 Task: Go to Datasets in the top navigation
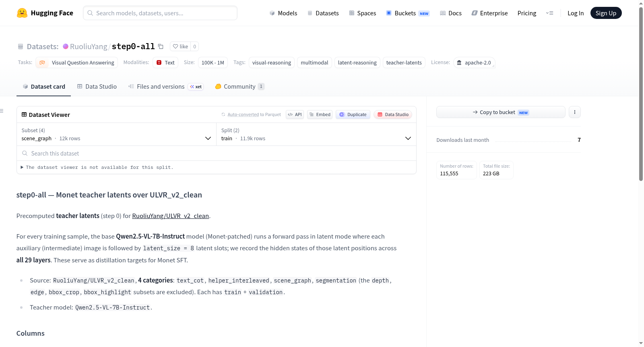323,13
